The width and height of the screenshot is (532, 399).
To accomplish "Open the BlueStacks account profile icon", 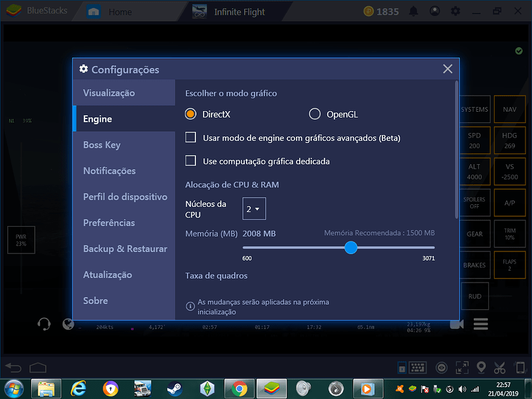I will (x=435, y=11).
